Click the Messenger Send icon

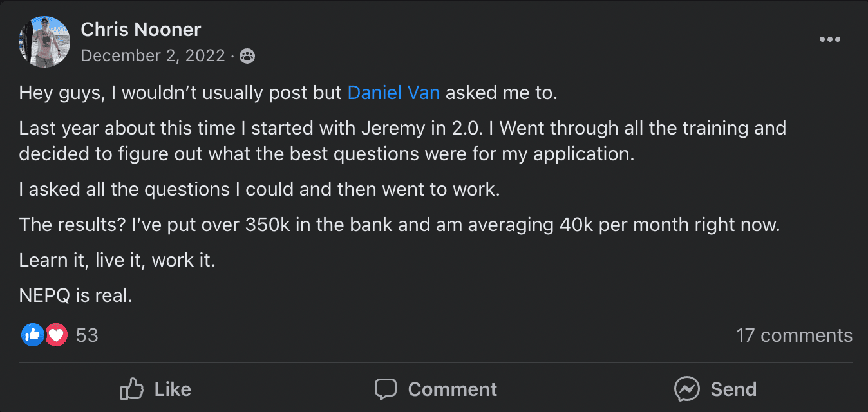pos(686,389)
